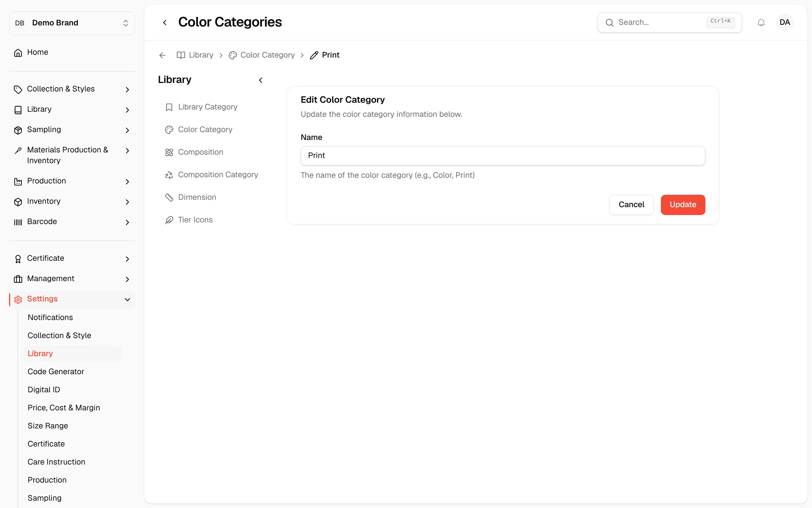Click the Print breadcrumb pencil icon
Image resolution: width=812 pixels, height=508 pixels.
[x=314, y=55]
